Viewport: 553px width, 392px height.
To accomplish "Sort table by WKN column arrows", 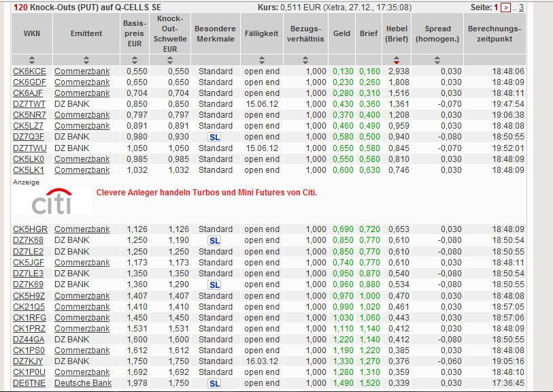I will tap(32, 60).
